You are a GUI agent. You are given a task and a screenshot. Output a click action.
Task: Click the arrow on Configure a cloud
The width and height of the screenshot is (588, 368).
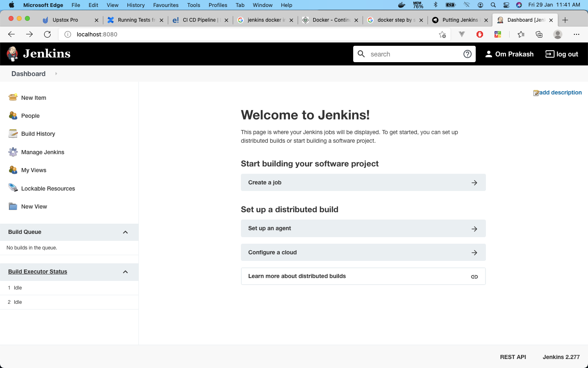coord(474,253)
